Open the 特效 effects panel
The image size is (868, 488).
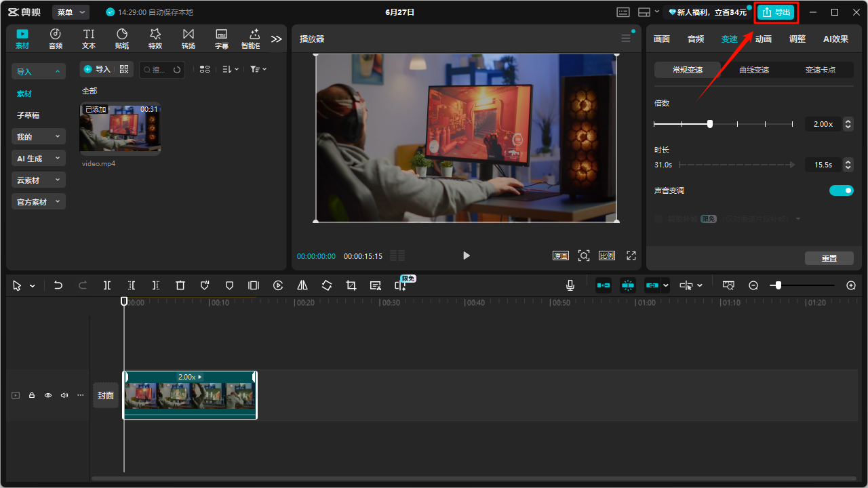pos(155,39)
